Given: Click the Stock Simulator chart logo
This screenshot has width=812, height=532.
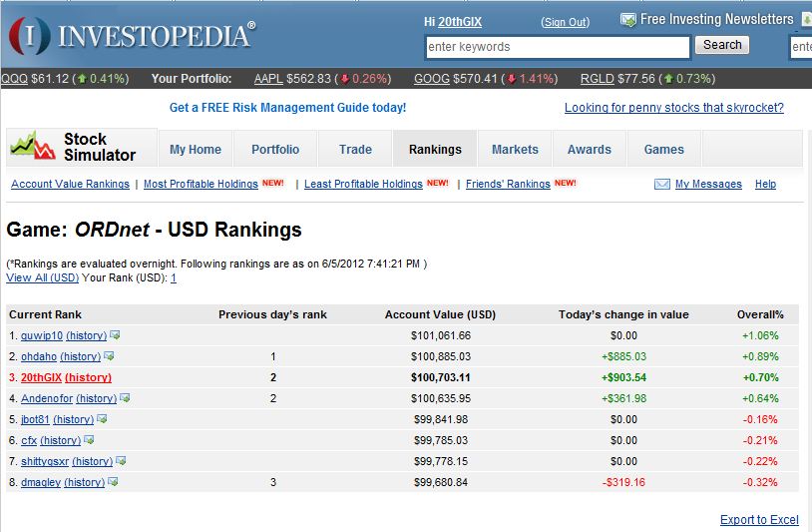Looking at the screenshot, I should click(32, 148).
